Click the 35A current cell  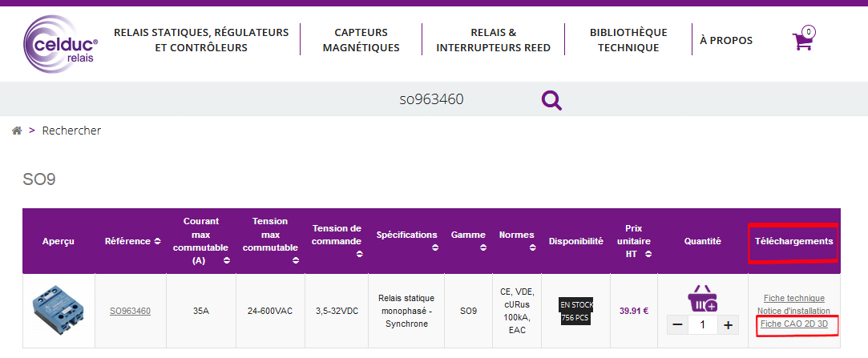click(x=201, y=311)
